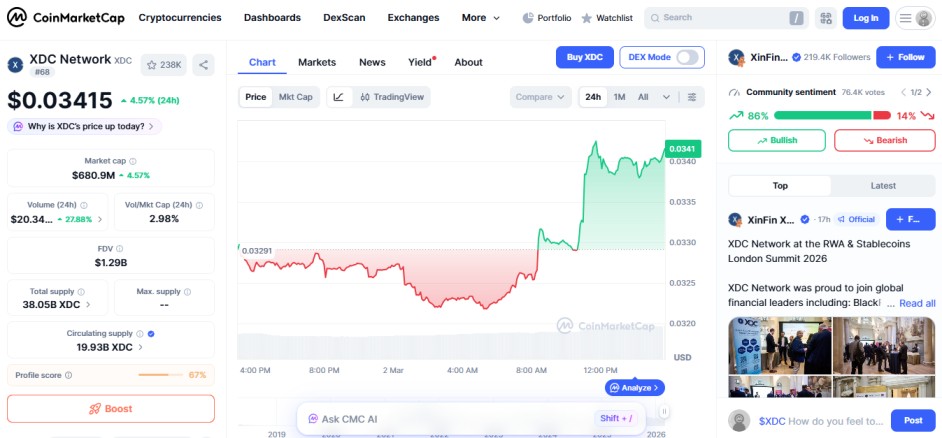Expand the Volume (24h) details chevron
This screenshot has height=438, width=942.
(x=100, y=219)
